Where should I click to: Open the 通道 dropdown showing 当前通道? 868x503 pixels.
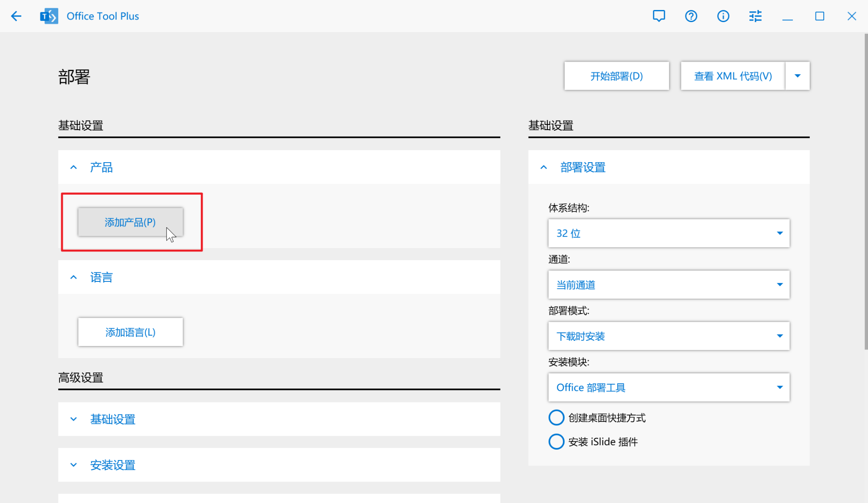(669, 284)
